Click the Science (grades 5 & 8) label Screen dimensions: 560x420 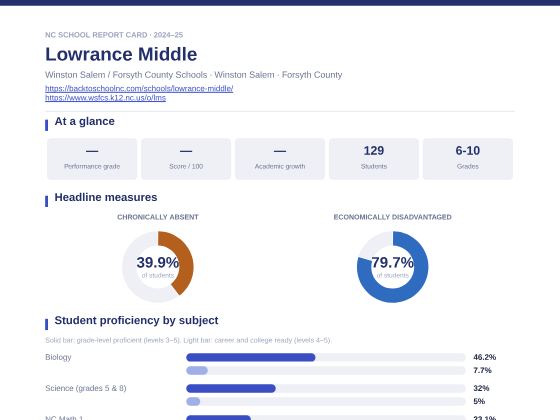pyautogui.click(x=86, y=388)
